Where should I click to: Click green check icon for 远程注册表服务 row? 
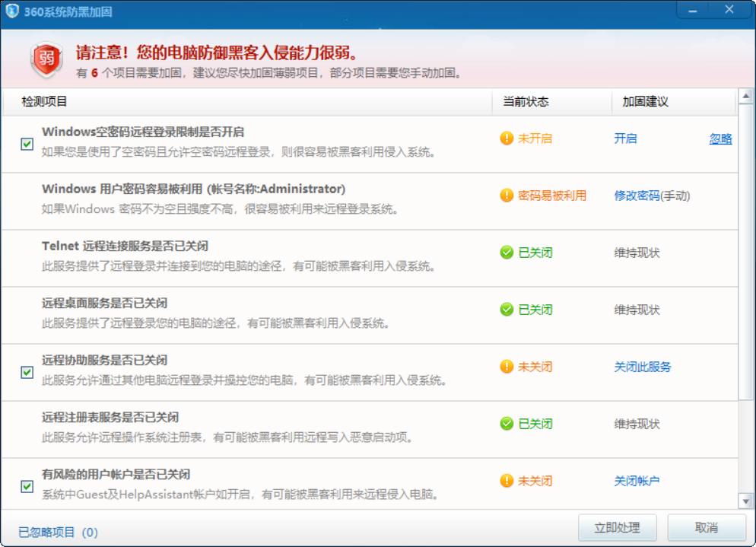click(507, 424)
